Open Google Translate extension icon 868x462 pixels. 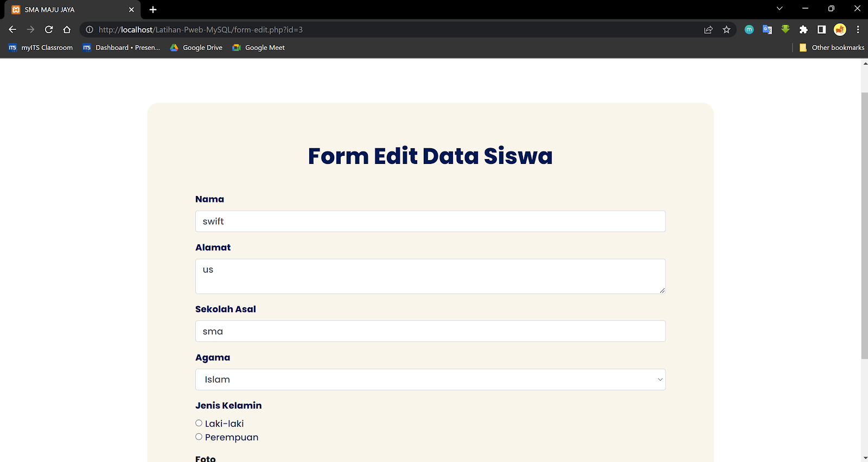click(x=767, y=30)
